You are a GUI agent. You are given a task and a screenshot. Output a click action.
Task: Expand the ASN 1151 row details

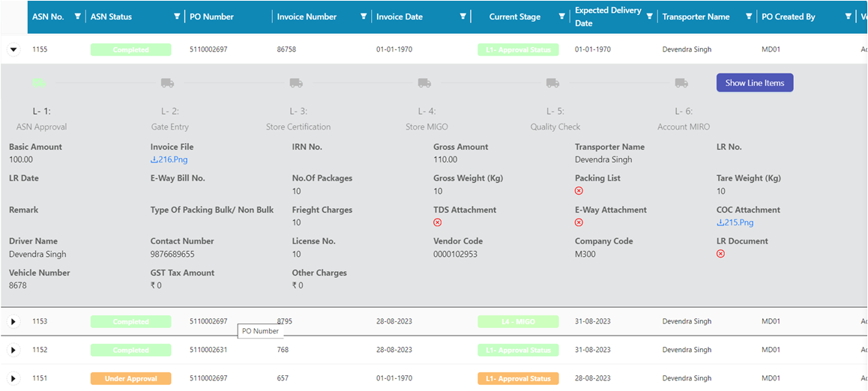click(x=14, y=379)
